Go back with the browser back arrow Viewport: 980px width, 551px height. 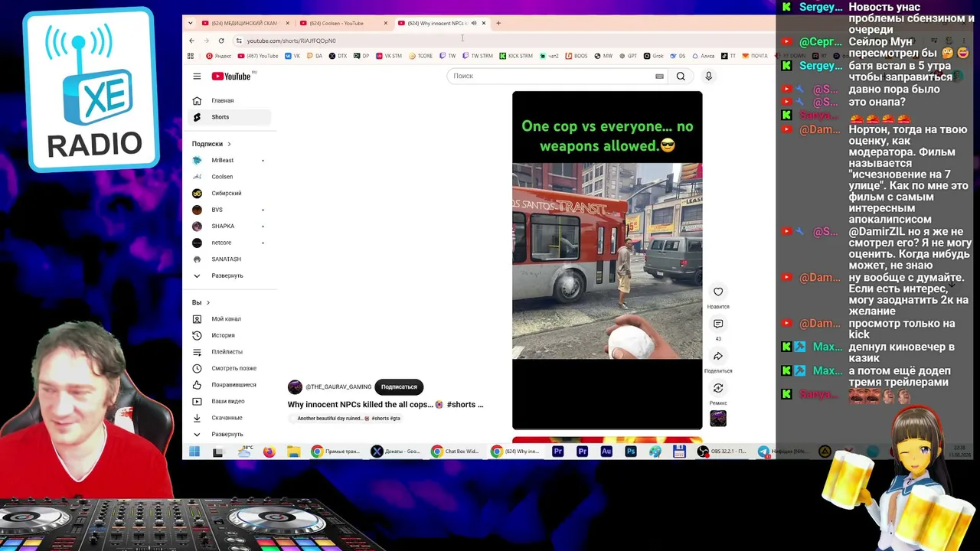click(191, 41)
